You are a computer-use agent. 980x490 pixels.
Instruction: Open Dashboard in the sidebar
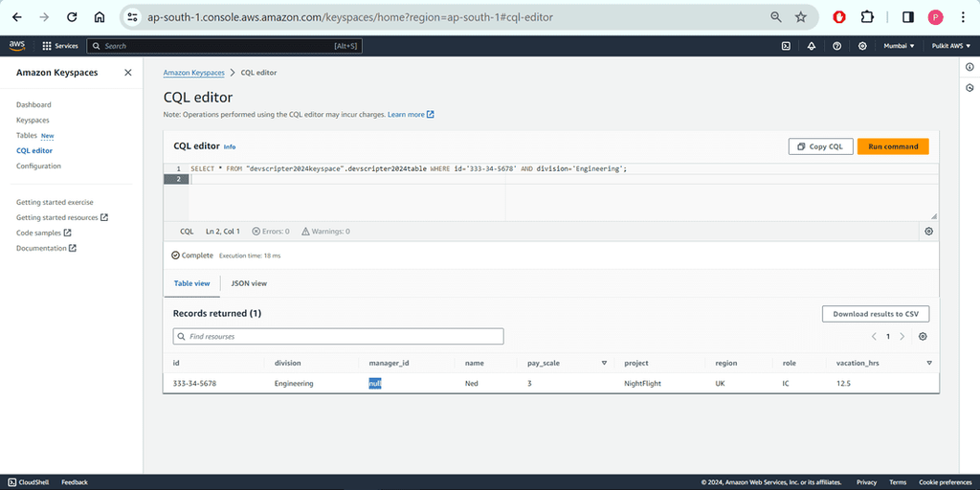(x=33, y=105)
